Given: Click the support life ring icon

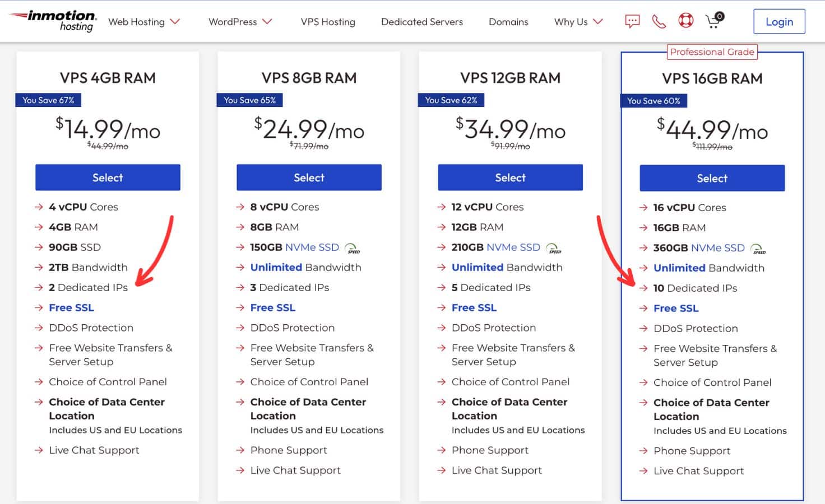Looking at the screenshot, I should (x=685, y=21).
